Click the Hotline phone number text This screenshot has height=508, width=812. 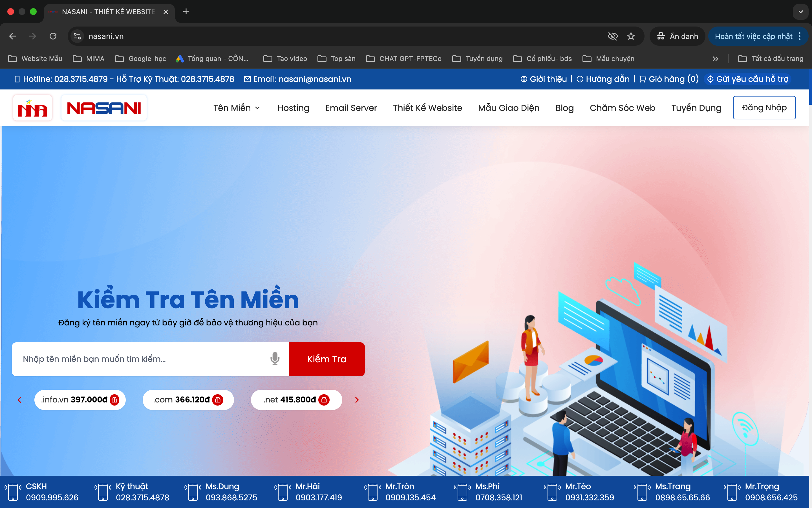81,79
